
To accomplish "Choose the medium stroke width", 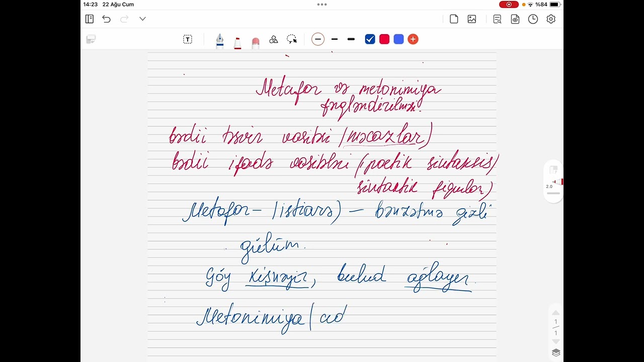I will coord(335,39).
